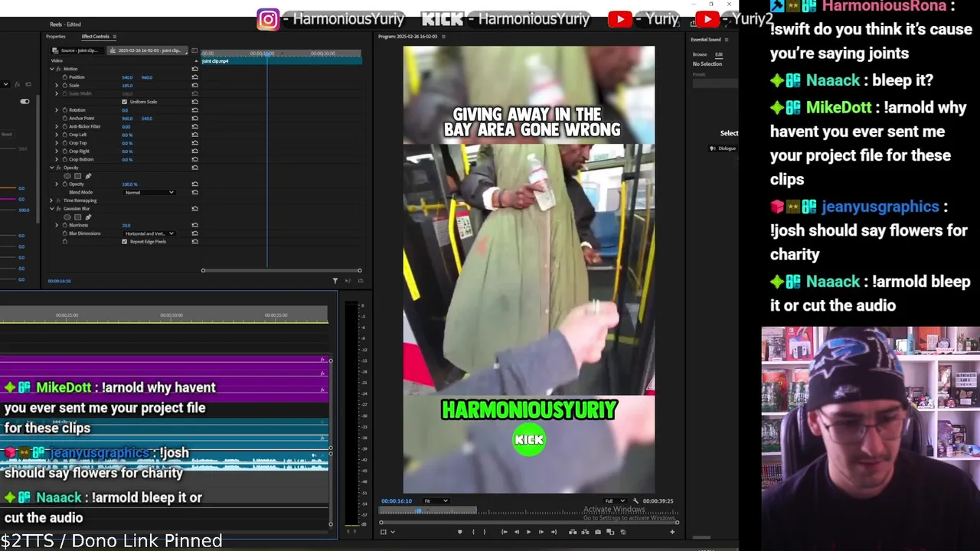This screenshot has height=551, width=980.
Task: Reset the Scale parameter
Action: tap(194, 86)
